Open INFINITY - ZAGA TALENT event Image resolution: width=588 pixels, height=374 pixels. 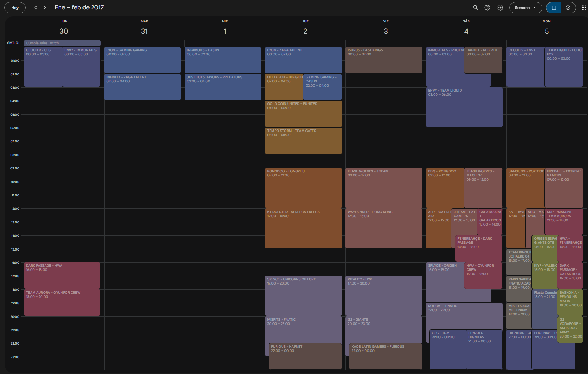click(x=143, y=87)
